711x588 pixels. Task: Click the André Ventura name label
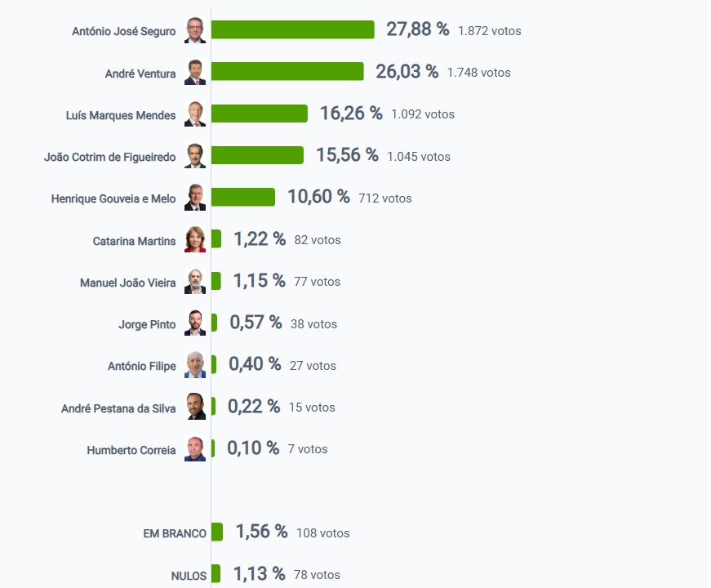tap(140, 73)
